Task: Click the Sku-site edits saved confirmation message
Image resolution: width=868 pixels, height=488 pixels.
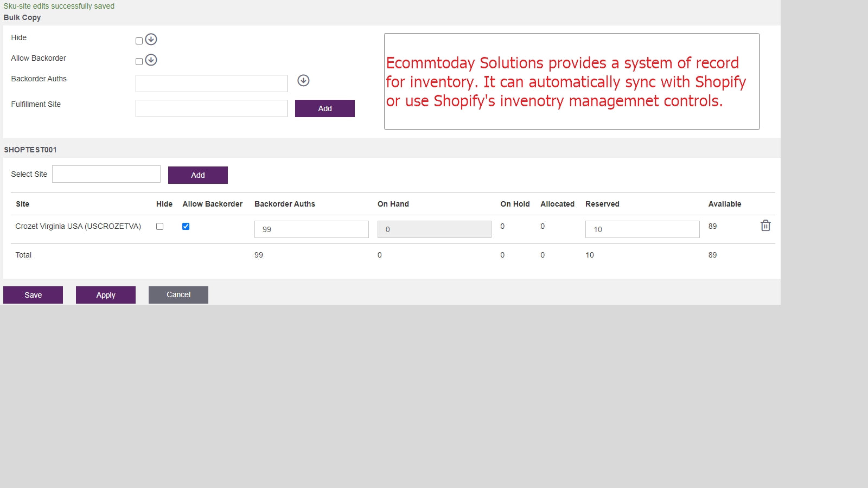Action: pos(59,6)
